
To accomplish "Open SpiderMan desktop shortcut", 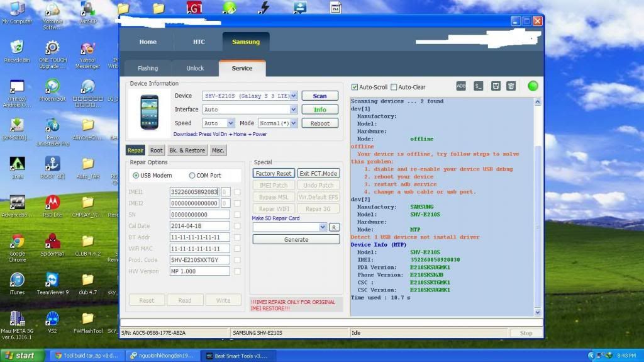I will pos(53,245).
